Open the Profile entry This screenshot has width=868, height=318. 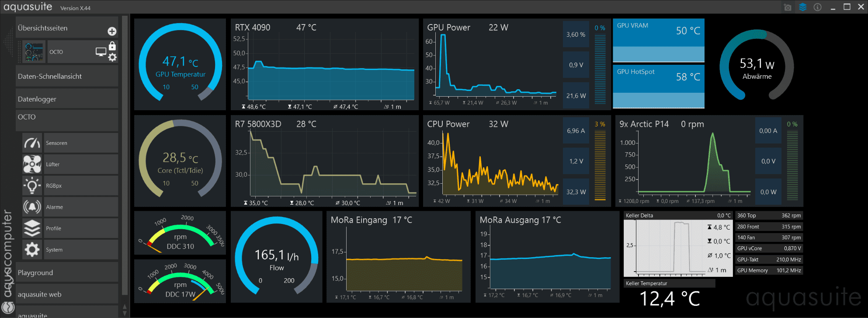(81, 228)
